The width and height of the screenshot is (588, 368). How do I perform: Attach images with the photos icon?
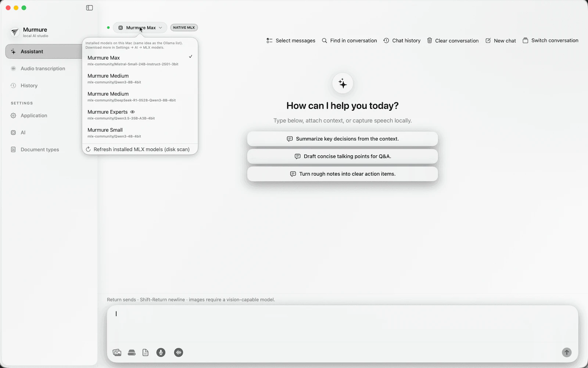point(117,353)
